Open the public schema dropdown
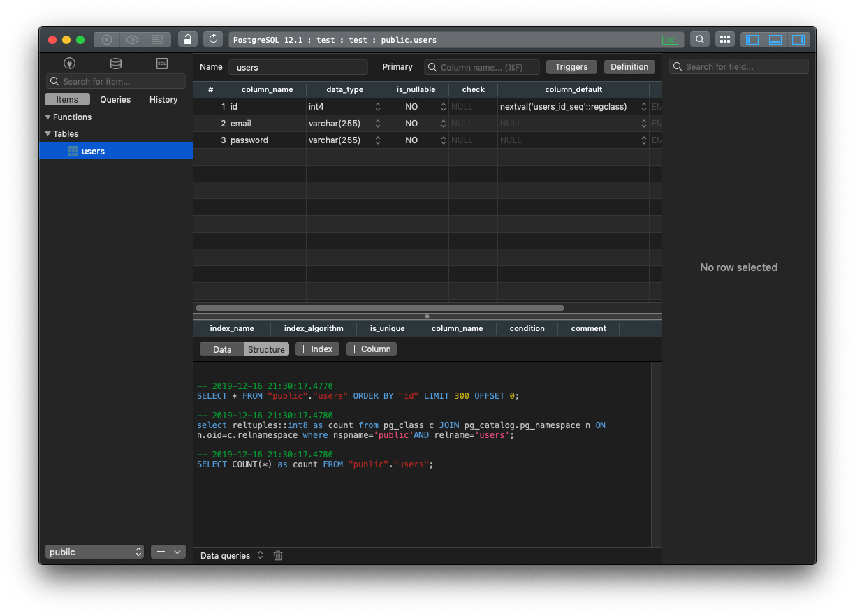855x616 pixels. point(94,552)
